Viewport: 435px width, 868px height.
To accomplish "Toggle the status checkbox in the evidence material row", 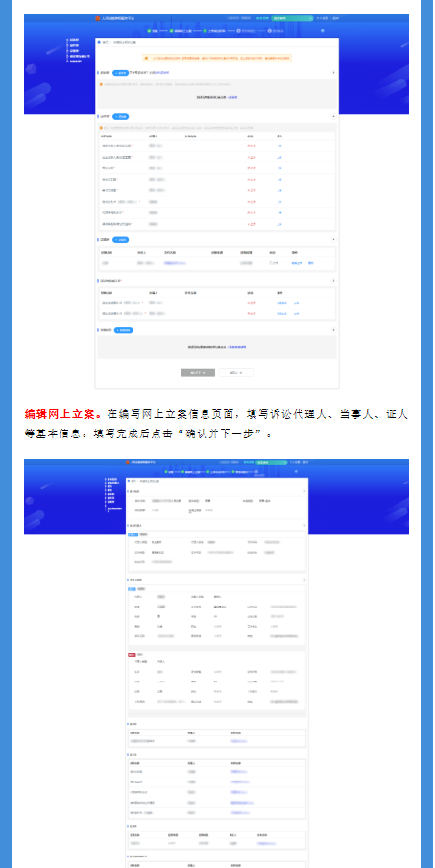I will [x=271, y=263].
